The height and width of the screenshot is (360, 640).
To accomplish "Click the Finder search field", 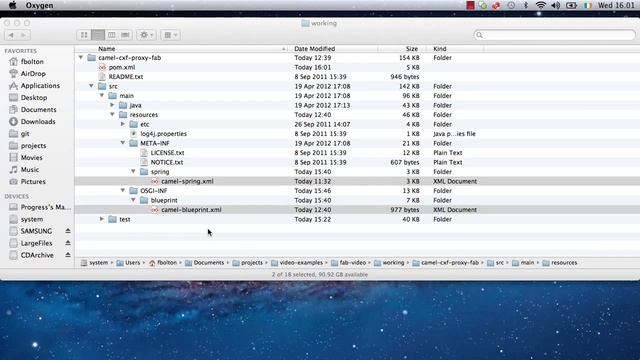I will point(554,35).
